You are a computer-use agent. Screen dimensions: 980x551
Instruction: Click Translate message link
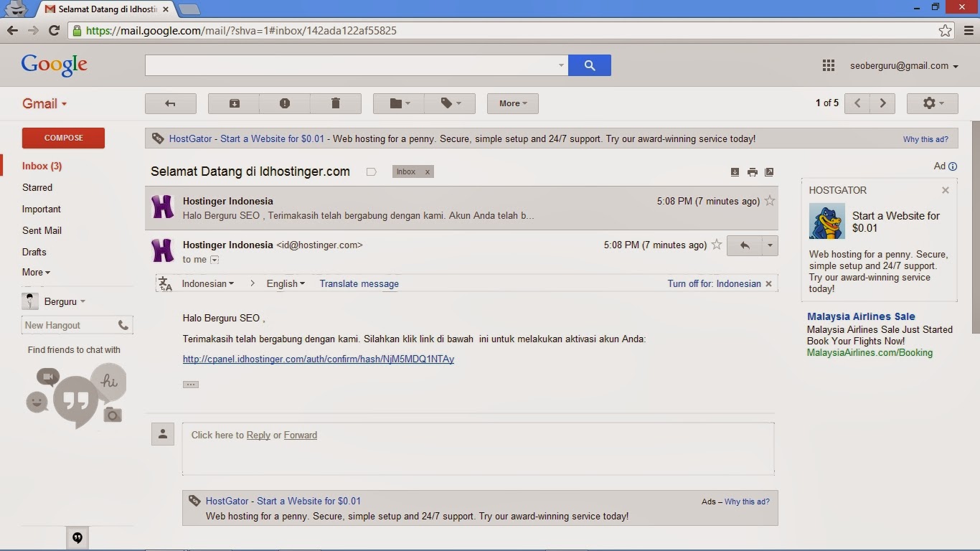(359, 283)
